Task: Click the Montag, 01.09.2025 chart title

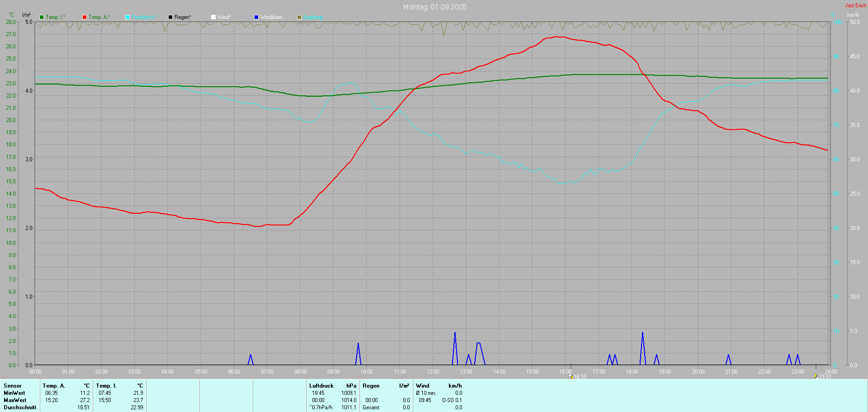Action: [x=435, y=7]
